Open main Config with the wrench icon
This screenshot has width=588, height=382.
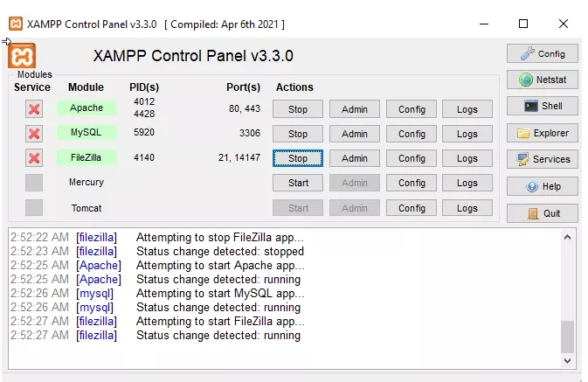pos(542,54)
